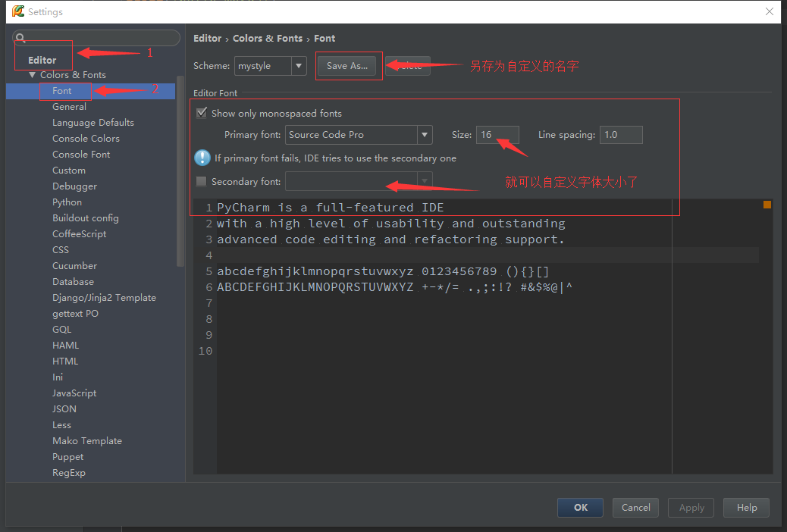Image resolution: width=787 pixels, height=532 pixels.
Task: Open Mako Template settings
Action: [x=87, y=440]
